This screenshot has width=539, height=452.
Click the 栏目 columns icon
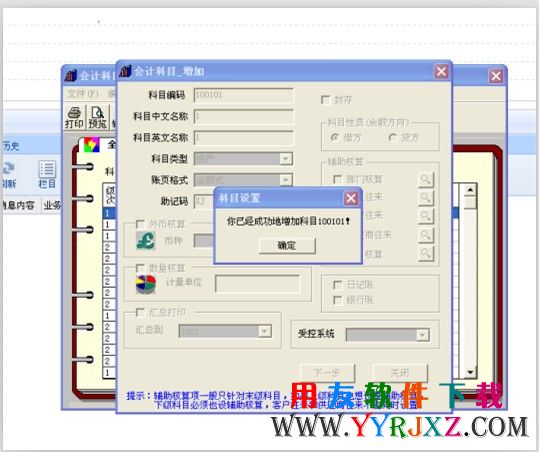coord(47,175)
